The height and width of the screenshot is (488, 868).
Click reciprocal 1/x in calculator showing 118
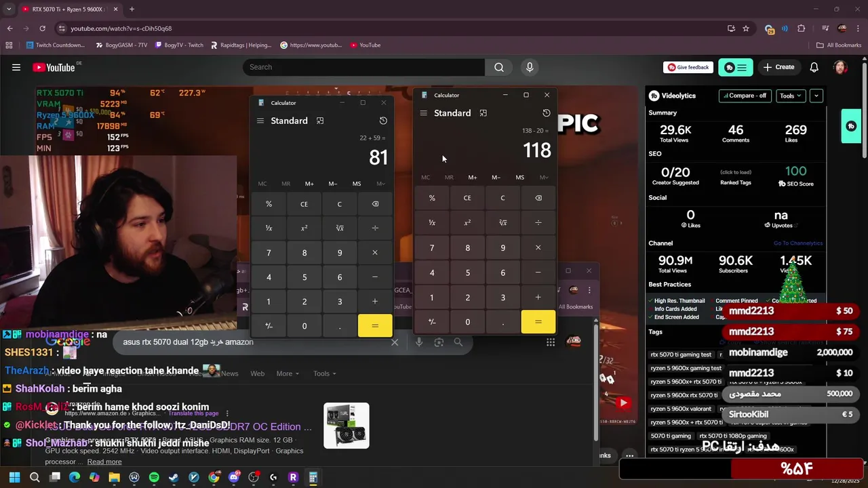coord(432,222)
